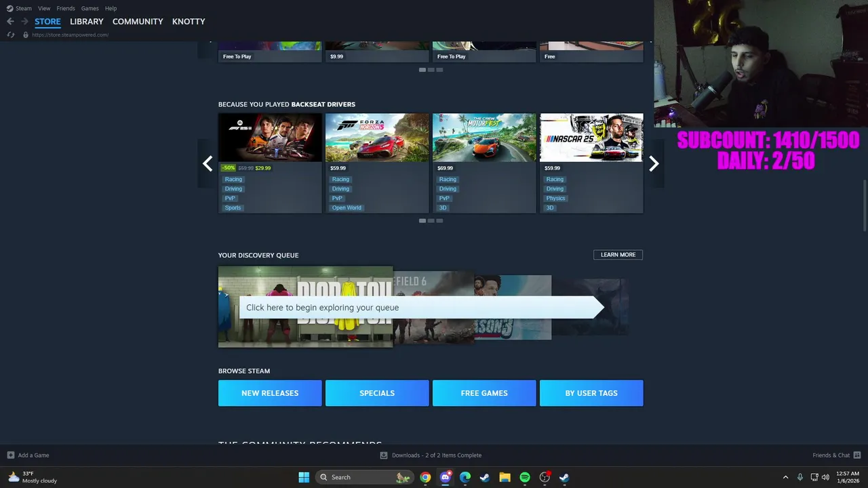Open the F1 25 game thumbnail
The height and width of the screenshot is (488, 868).
coord(270,138)
